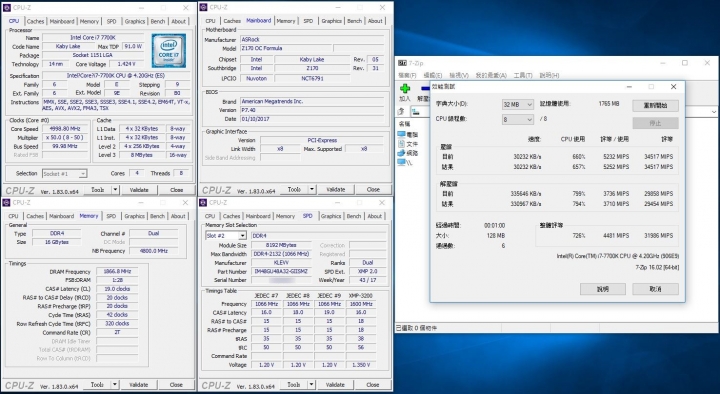This screenshot has width=720, height=394.
Task: Click the green plus Add icon in 7-Zip
Action: (405, 89)
